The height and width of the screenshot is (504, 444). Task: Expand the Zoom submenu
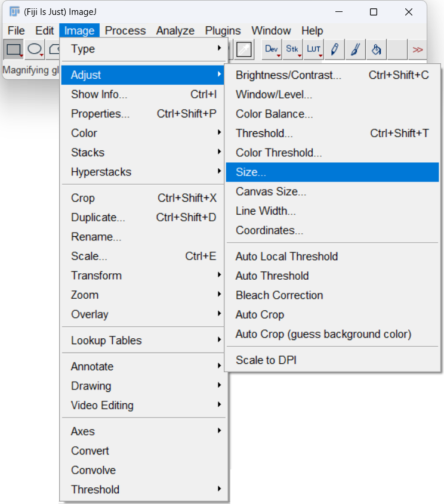tap(143, 295)
